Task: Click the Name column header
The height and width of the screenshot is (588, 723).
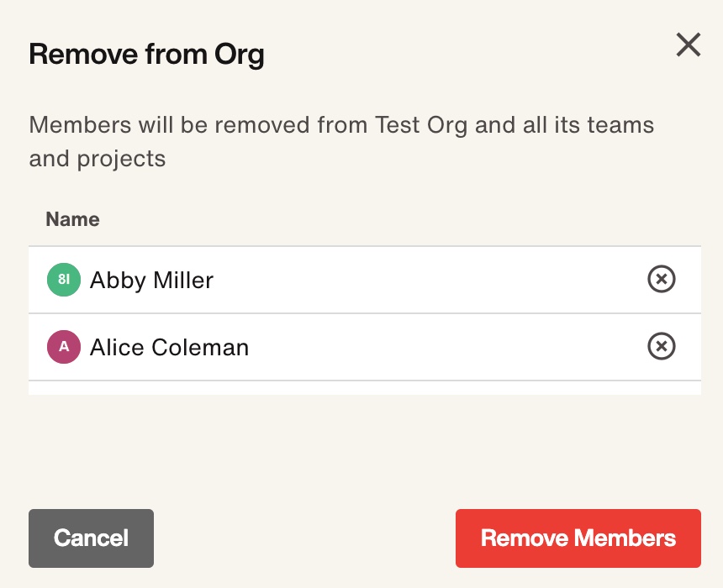Action: point(72,219)
